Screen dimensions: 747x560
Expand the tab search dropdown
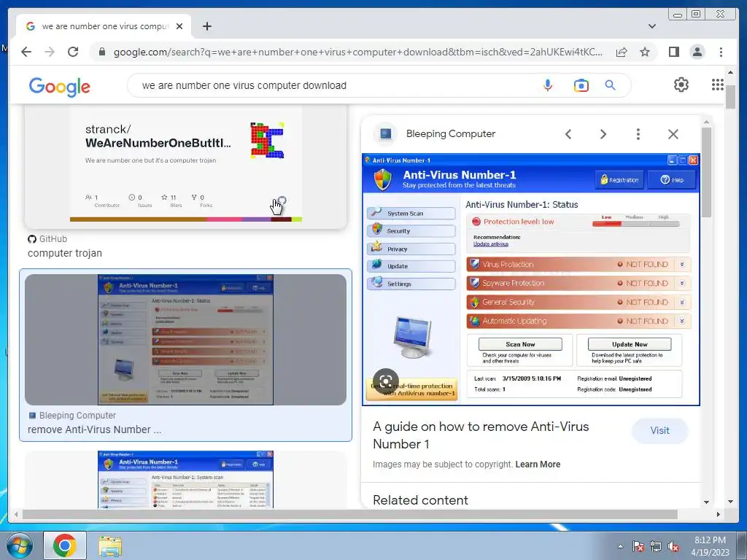pos(651,26)
